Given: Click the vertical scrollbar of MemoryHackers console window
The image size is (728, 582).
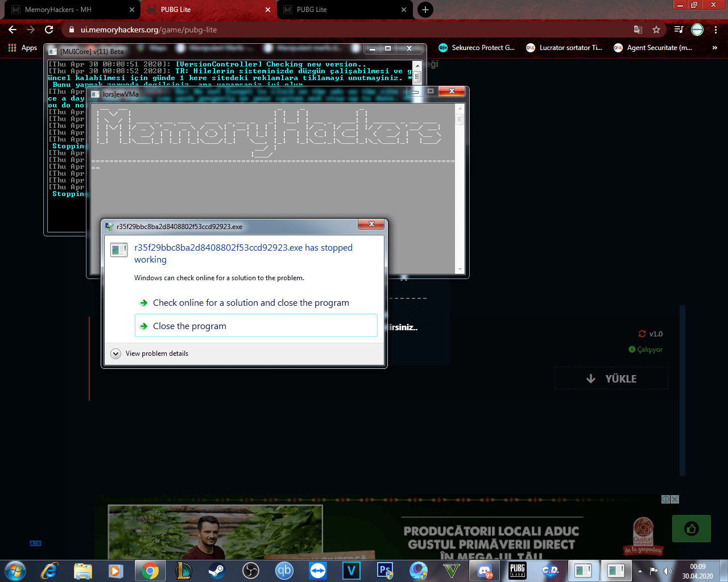Looking at the screenshot, I should [460, 189].
